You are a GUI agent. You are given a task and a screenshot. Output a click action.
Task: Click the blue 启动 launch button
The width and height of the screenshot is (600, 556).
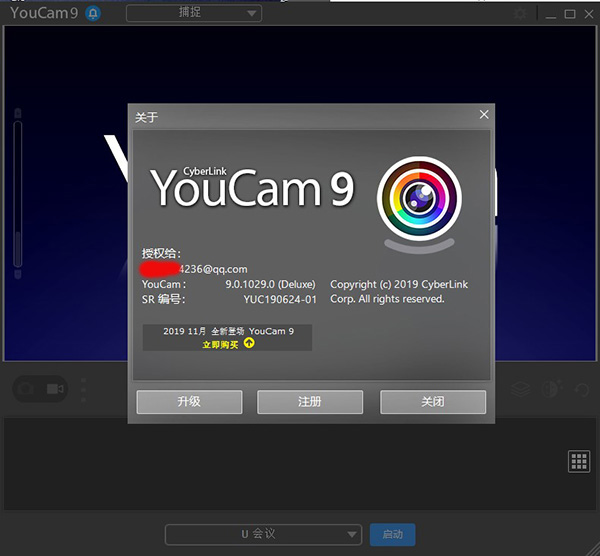coord(392,534)
